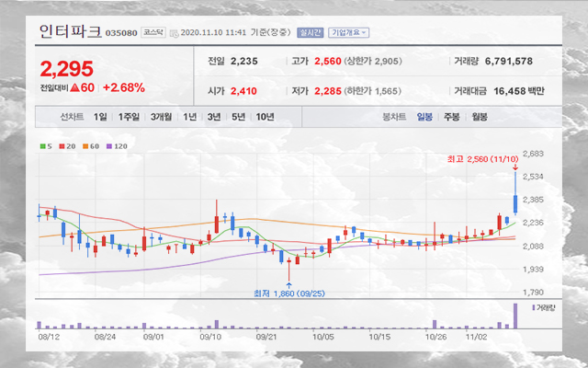Select the 1일 line chart tab

[100, 117]
